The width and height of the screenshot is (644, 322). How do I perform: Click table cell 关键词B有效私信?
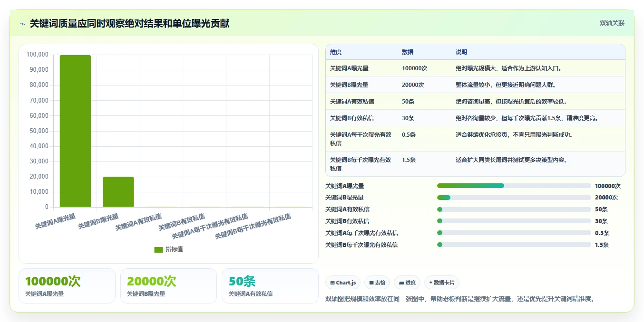352,118
